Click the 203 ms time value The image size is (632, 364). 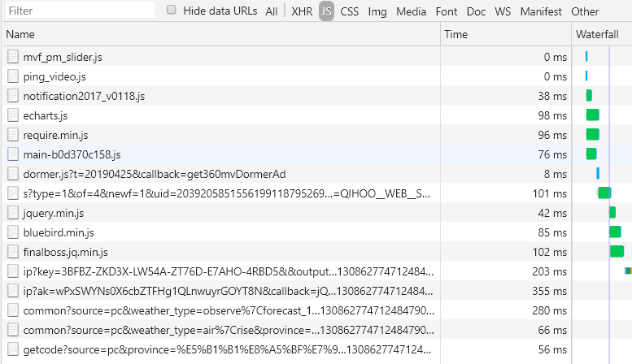pos(549,272)
